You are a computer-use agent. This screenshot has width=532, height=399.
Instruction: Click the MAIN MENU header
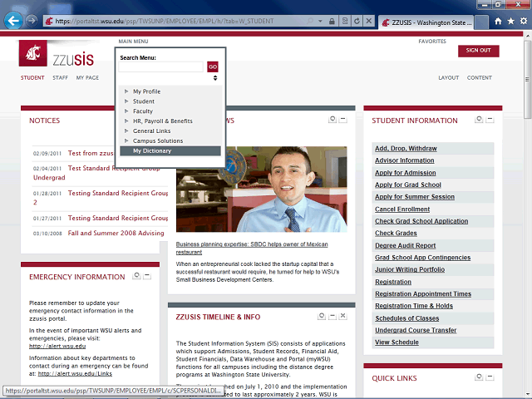[133, 42]
